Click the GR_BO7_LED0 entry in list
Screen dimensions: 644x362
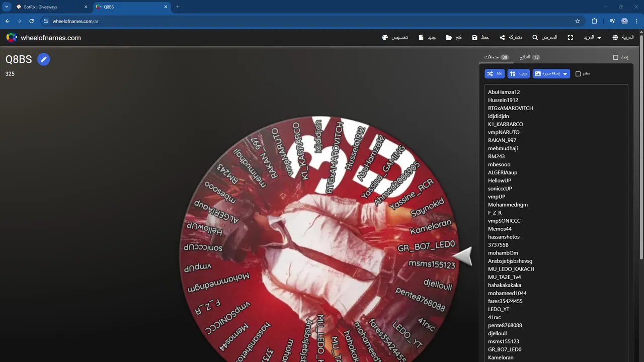tap(505, 349)
